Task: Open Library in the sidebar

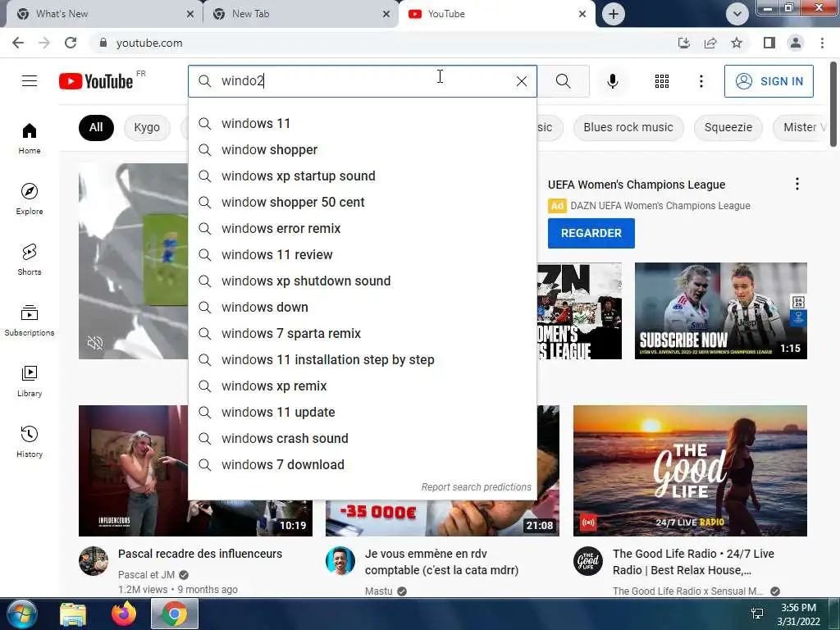Action: (x=30, y=381)
